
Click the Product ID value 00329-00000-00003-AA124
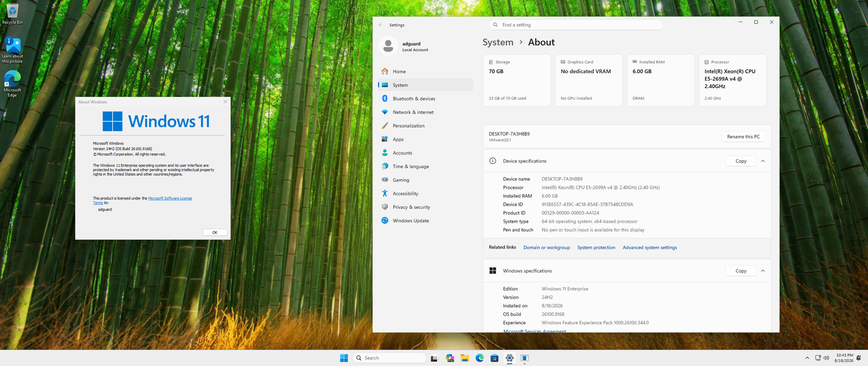(x=570, y=213)
